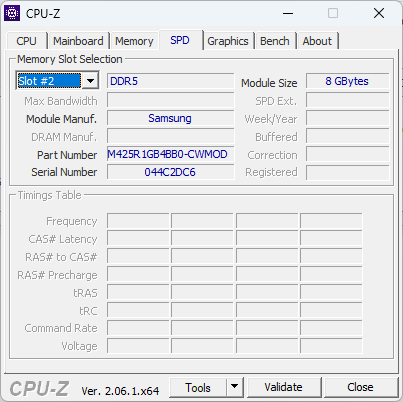Click the Samsung module manufacturer field

click(x=170, y=118)
